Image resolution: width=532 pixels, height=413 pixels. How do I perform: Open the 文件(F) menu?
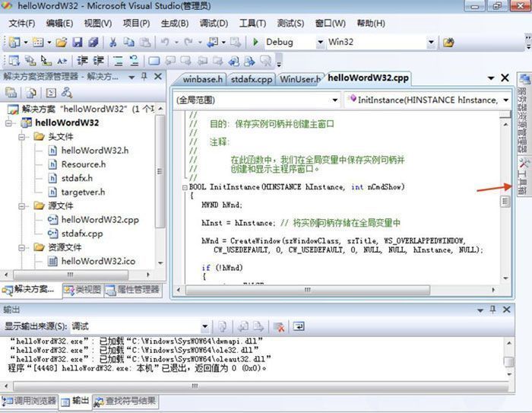click(x=22, y=24)
